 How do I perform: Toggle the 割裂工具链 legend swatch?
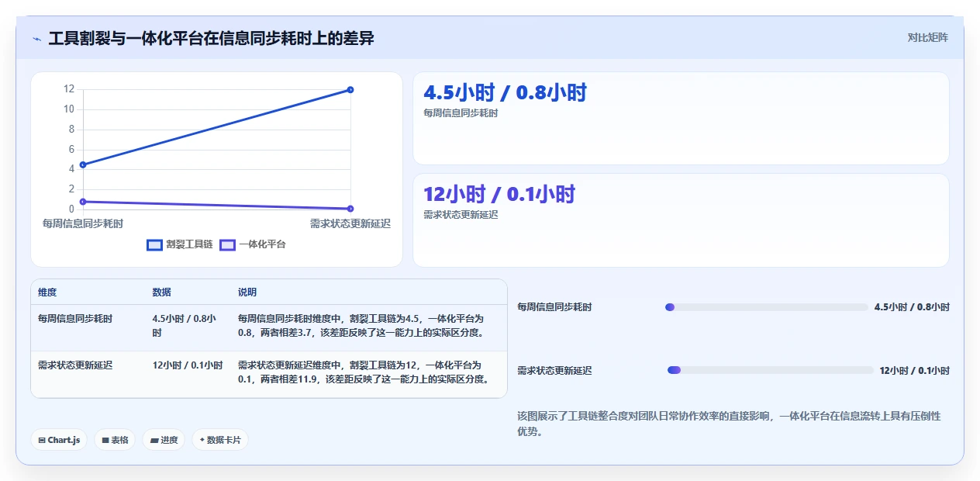pyautogui.click(x=154, y=244)
